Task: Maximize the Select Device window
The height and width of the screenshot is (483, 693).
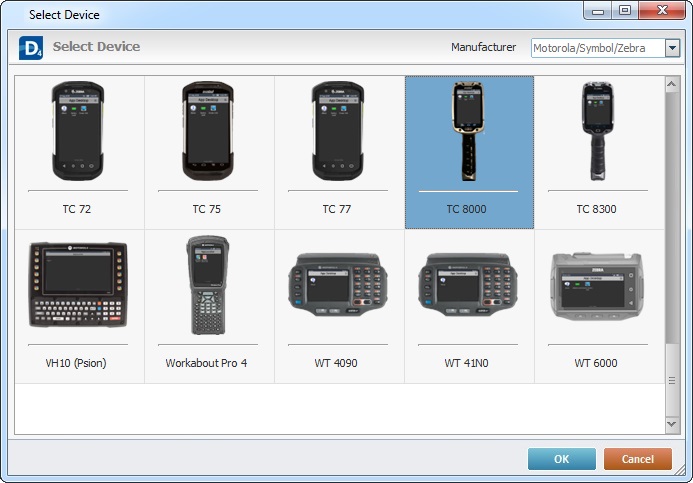Action: (625, 11)
